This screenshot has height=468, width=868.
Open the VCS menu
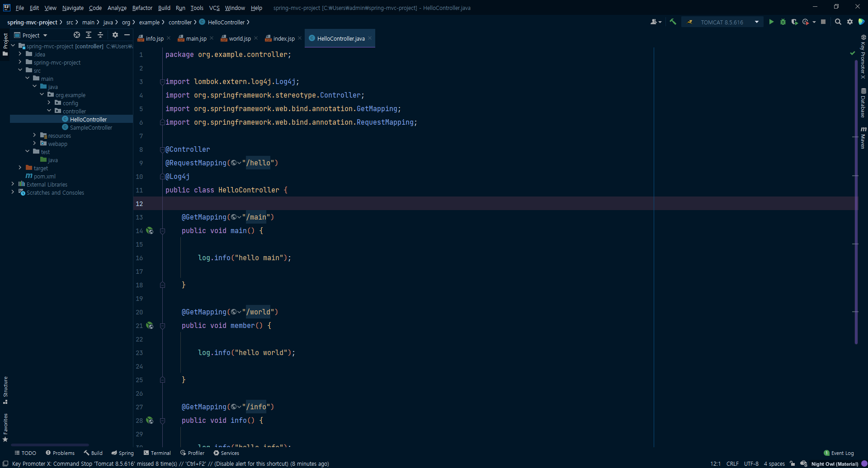pos(214,8)
